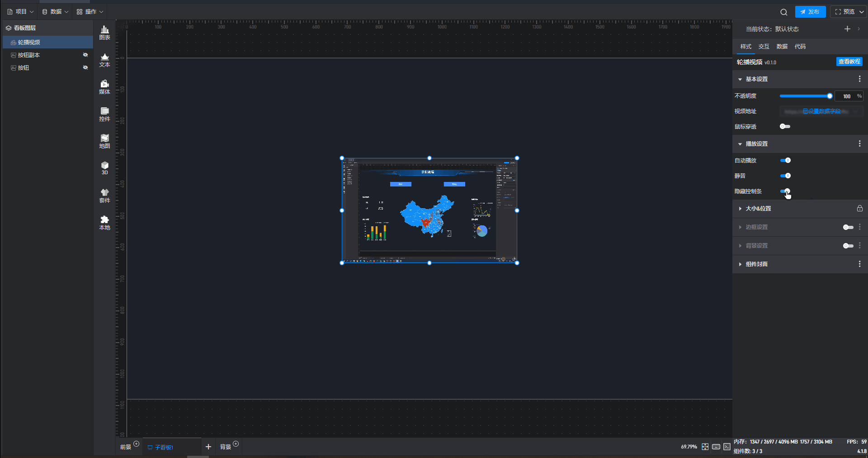The height and width of the screenshot is (458, 868).
Task: Open the 媒体 (media) component panel
Action: (104, 87)
